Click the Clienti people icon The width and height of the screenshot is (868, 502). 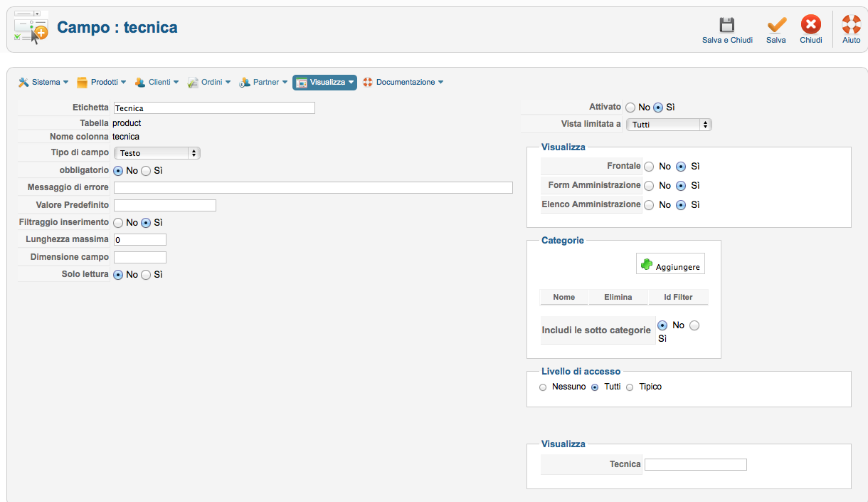pos(140,83)
